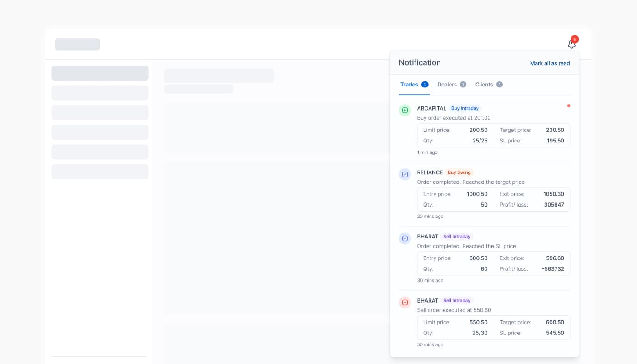Image resolution: width=637 pixels, height=364 pixels.
Task: Click the Notification panel heading
Action: (420, 63)
